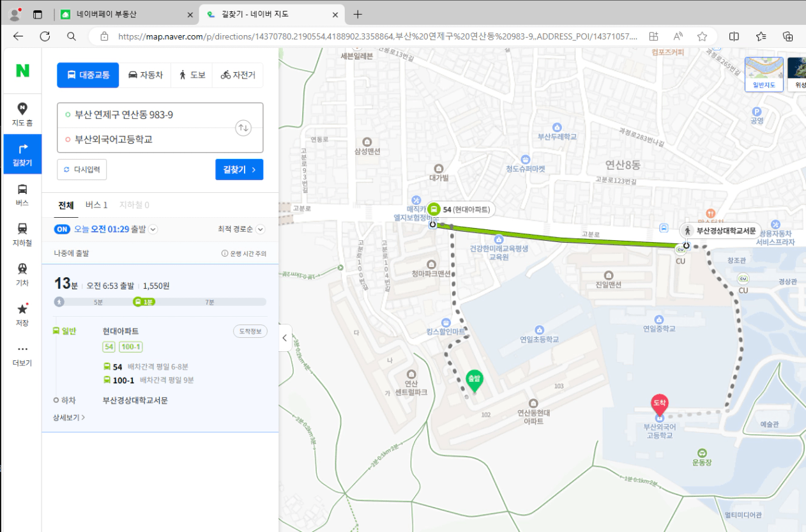Screen dimensions: 806x532
Task: Open a new browser tab
Action: [358, 14]
